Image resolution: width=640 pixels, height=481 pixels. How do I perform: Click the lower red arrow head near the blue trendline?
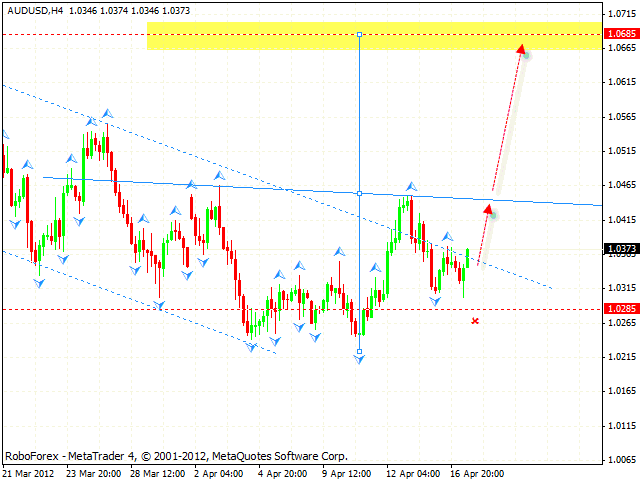(x=489, y=210)
